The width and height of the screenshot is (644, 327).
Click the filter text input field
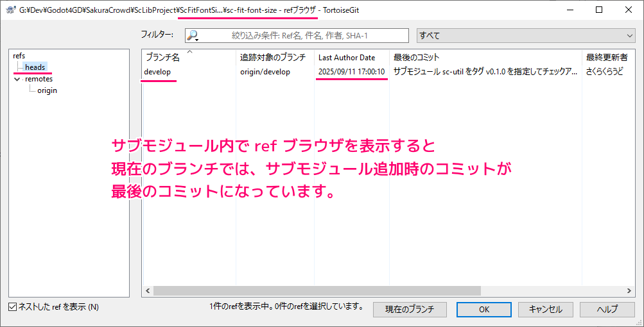pos(302,36)
